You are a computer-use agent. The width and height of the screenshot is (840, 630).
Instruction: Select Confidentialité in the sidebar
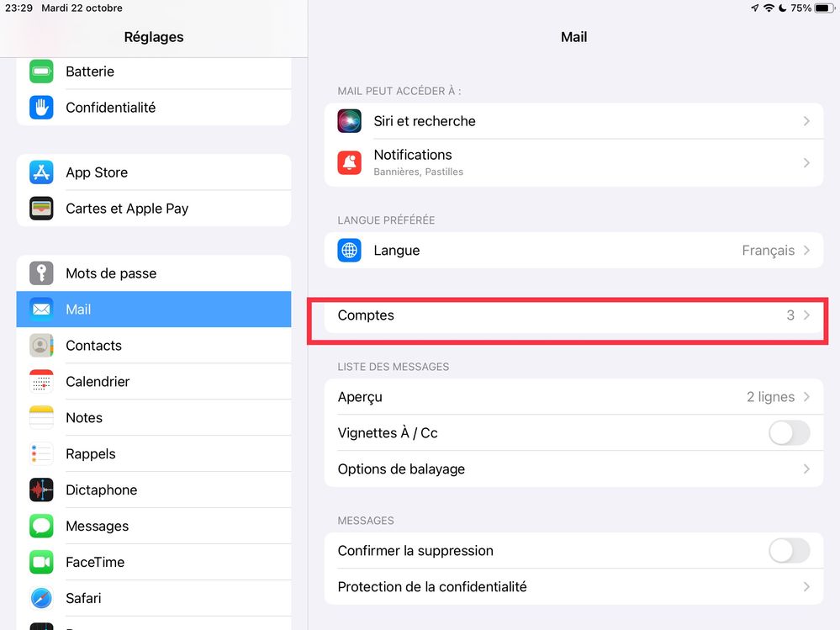pos(154,108)
